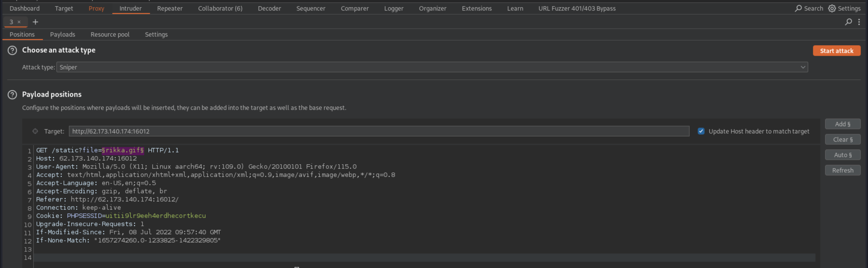This screenshot has width=868, height=268.
Task: Close Intruder tab 3 with the x icon
Action: 19,22
